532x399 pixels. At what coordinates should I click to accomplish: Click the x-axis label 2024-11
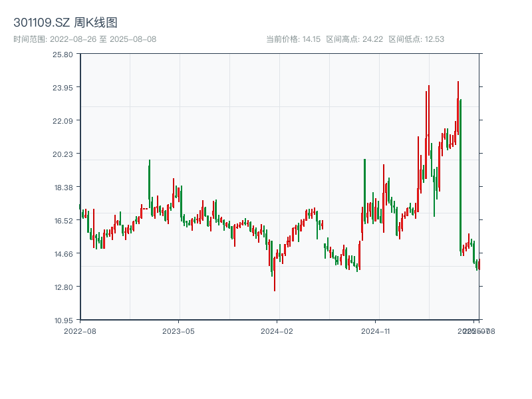tap(375, 331)
